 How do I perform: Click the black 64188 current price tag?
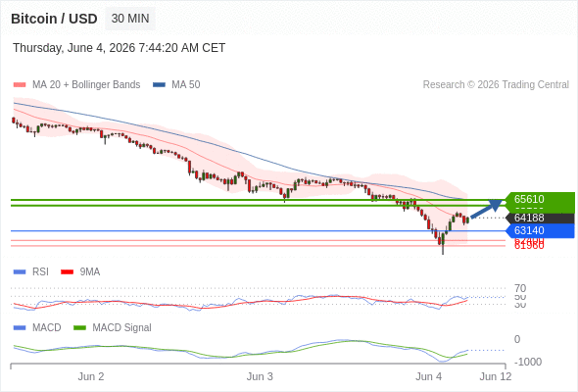click(541, 218)
